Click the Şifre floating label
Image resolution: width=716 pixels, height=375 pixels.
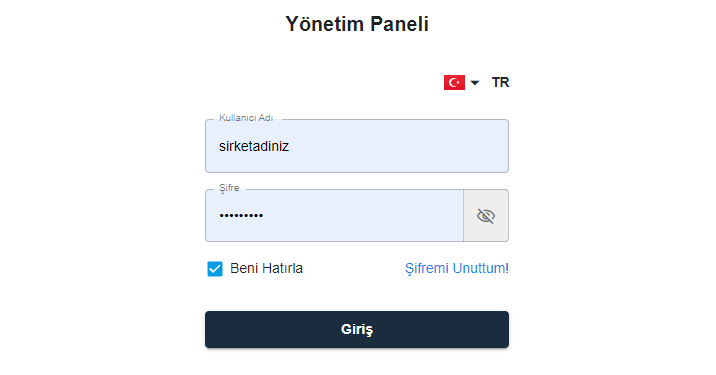229,188
